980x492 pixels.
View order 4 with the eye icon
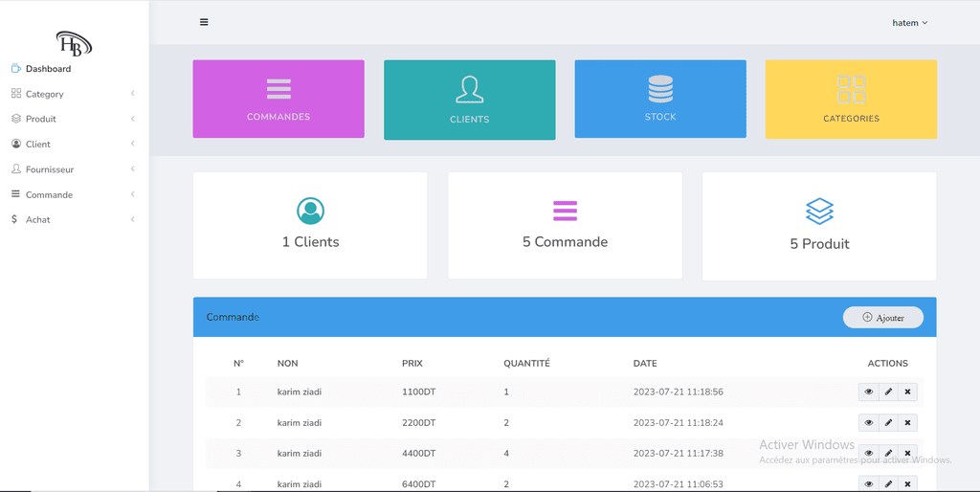click(869, 484)
